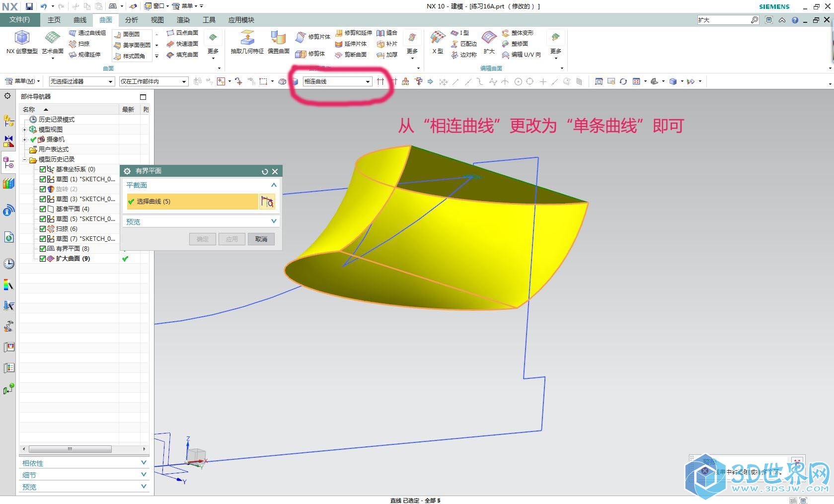Toggle checkbox for 基准坐标系 (0)
Image resolution: width=834 pixels, height=504 pixels.
coord(43,169)
